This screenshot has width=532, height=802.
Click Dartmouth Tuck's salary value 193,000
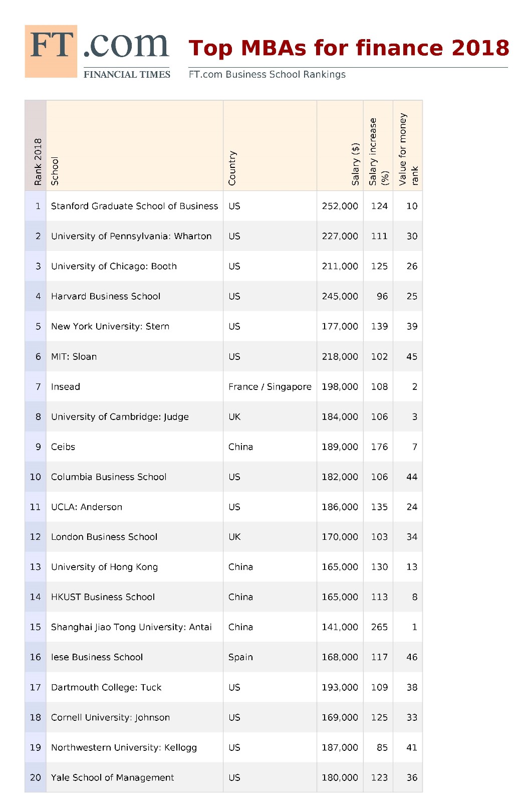click(340, 687)
